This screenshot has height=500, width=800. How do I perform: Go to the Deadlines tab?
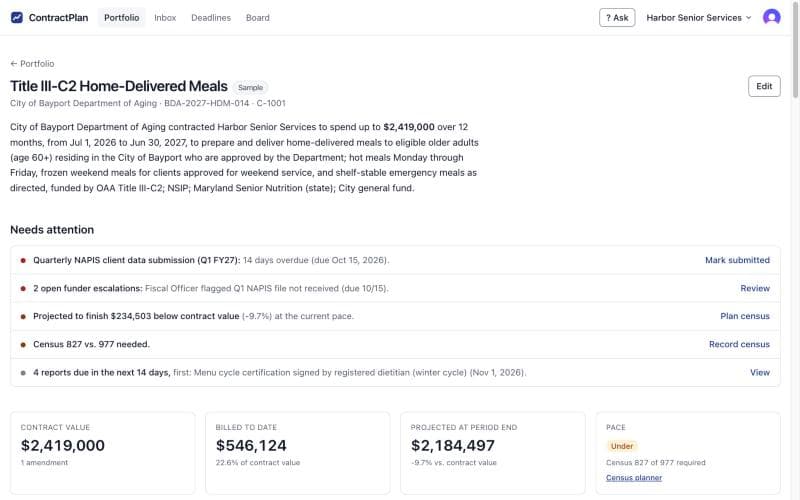pos(211,17)
